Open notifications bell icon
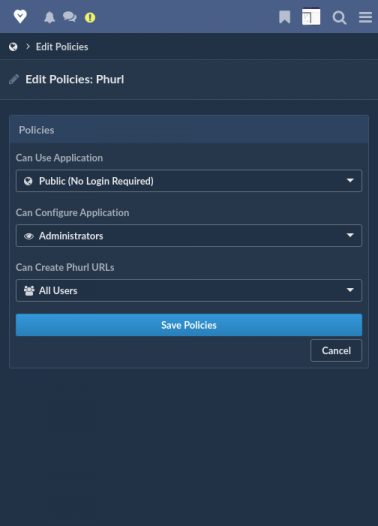The width and height of the screenshot is (378, 526). pyautogui.click(x=49, y=17)
